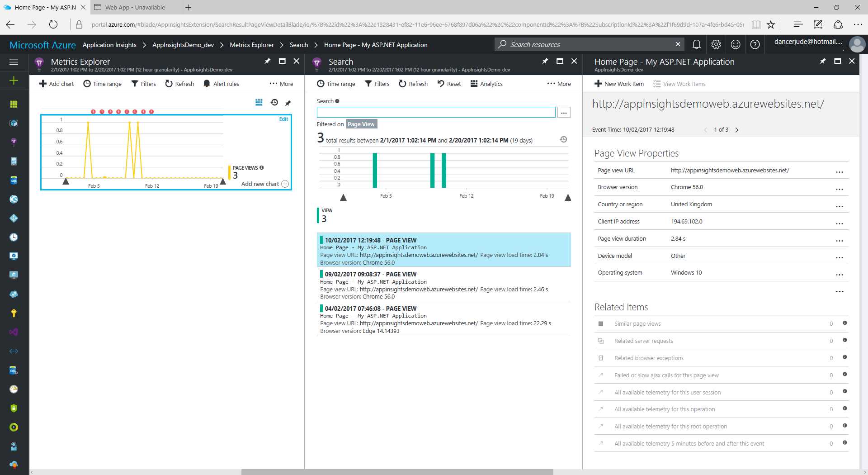Select the SQL databases icon in the sidebar
Screen dimensions: 868x475
[x=14, y=180]
